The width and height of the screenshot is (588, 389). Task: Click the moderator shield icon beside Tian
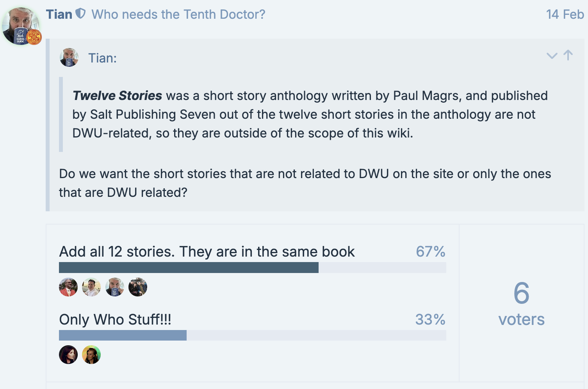80,14
